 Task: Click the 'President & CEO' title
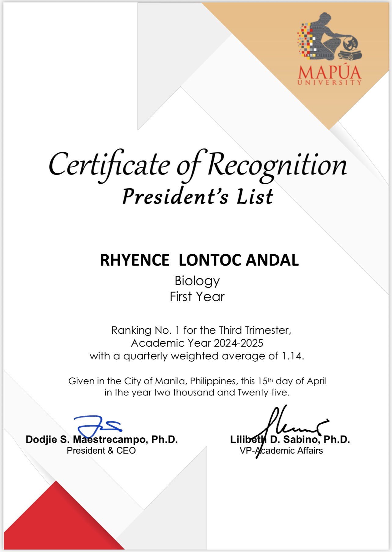pos(101,451)
